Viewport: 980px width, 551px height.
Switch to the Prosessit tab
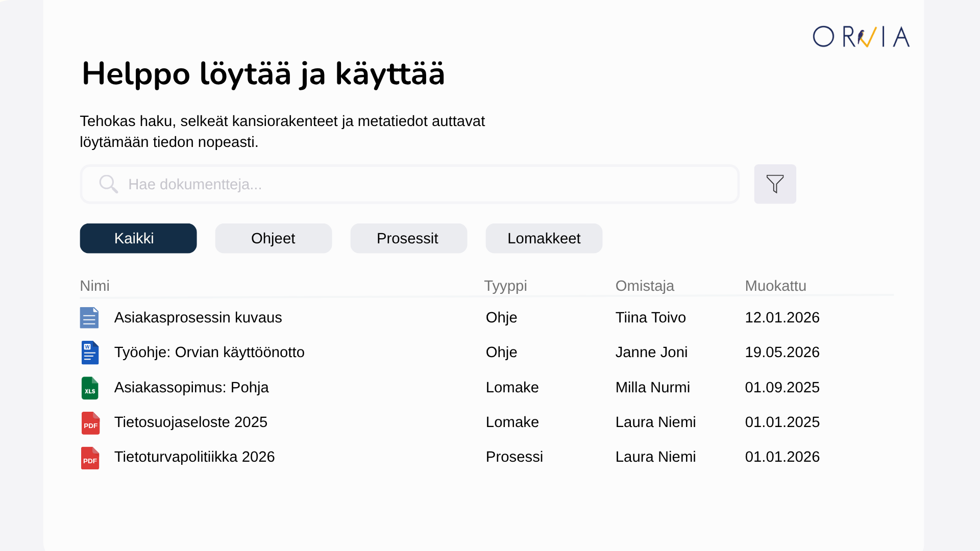click(409, 238)
